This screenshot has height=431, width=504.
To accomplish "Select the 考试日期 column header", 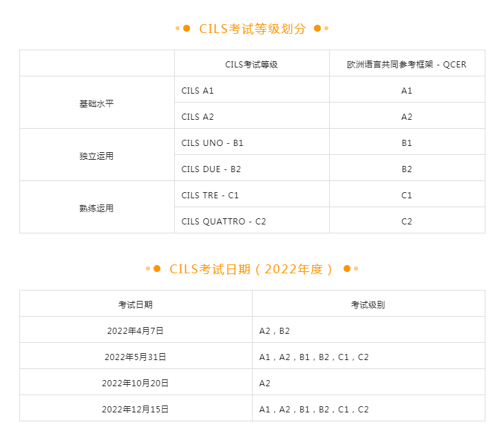I will pos(136,304).
